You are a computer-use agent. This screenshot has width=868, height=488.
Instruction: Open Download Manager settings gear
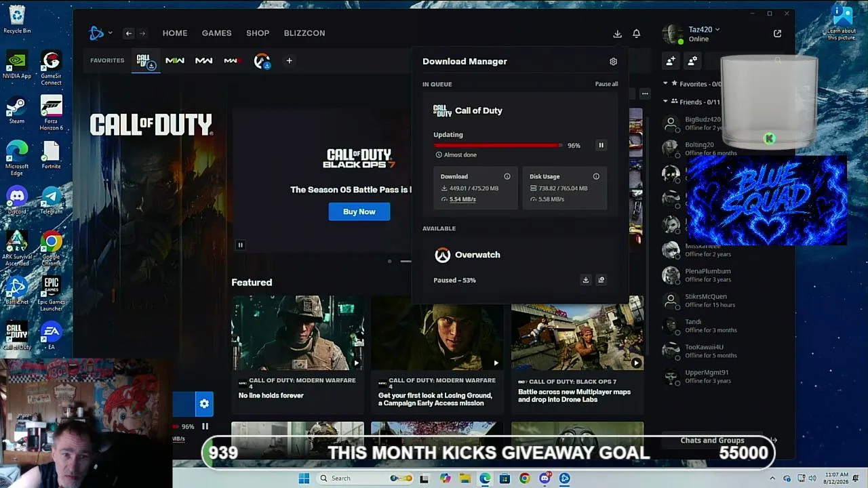(613, 62)
